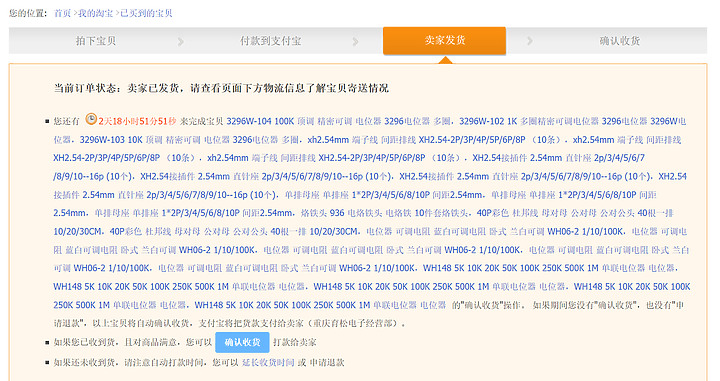This screenshot has height=381, width=720.
Task: Open 我的淘宝 breadcrumb link
Action: pos(95,13)
